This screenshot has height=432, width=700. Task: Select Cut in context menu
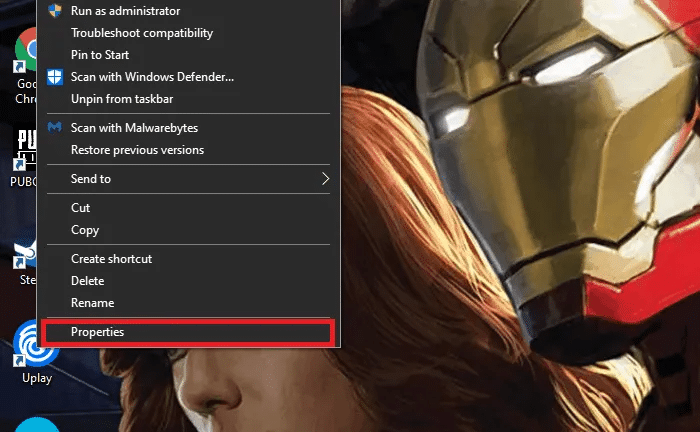coord(188,208)
